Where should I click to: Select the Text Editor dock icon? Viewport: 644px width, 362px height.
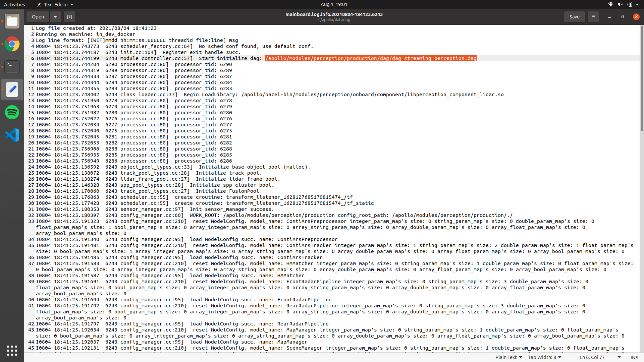[12, 89]
